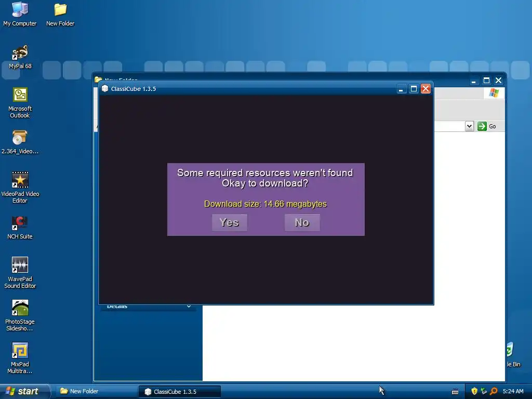The image size is (532, 399).
Task: Click No to decline the download
Action: click(x=302, y=222)
